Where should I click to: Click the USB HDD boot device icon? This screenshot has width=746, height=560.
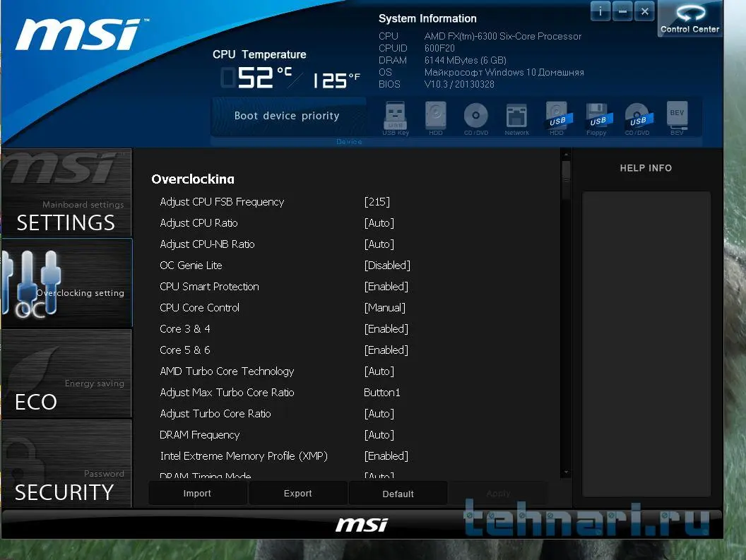(557, 119)
